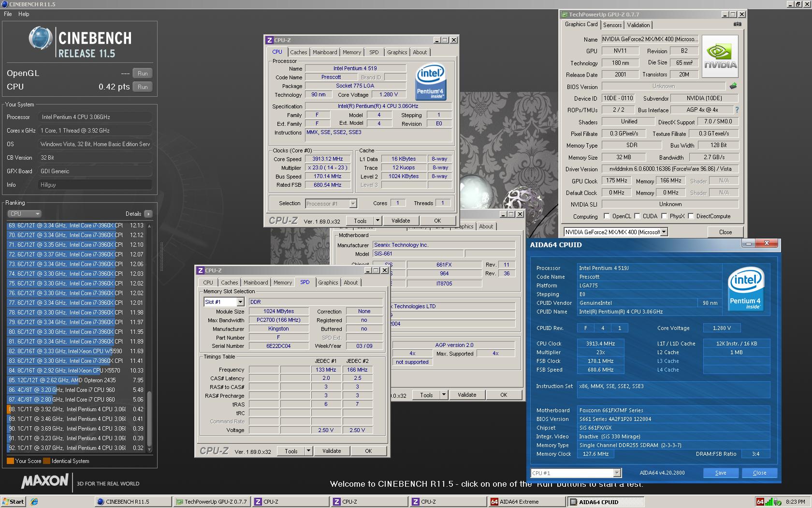Switch to the Caches tab in CPU-Z CPU window

coord(298,52)
